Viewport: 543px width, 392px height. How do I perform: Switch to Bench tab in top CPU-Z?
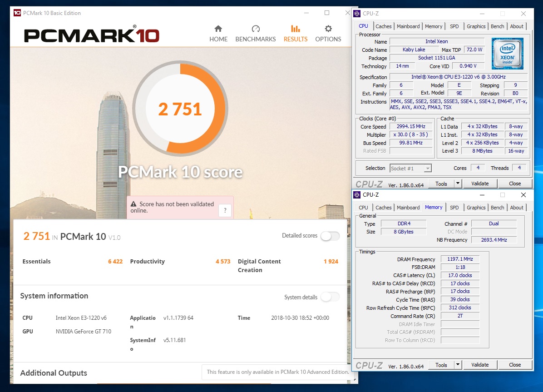(497, 26)
